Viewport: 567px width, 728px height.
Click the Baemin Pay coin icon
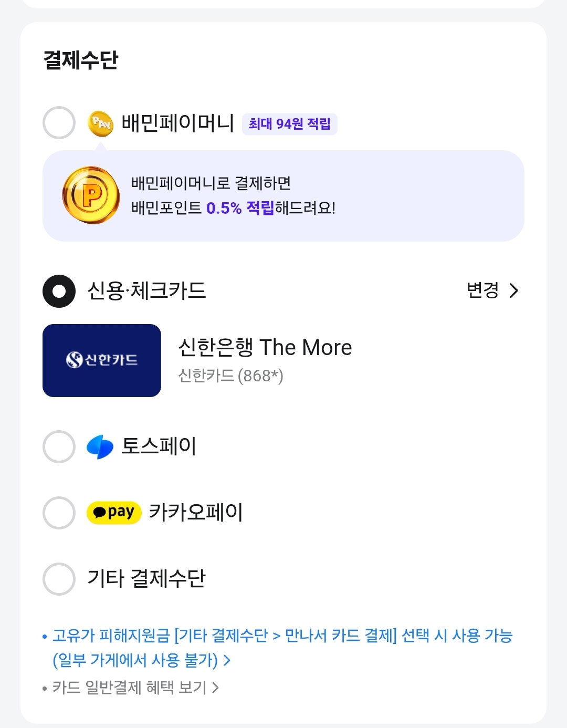pos(100,123)
